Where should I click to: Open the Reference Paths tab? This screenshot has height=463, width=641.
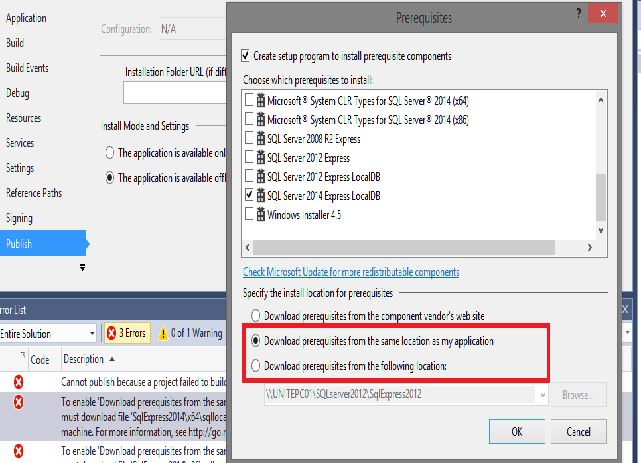click(x=34, y=193)
